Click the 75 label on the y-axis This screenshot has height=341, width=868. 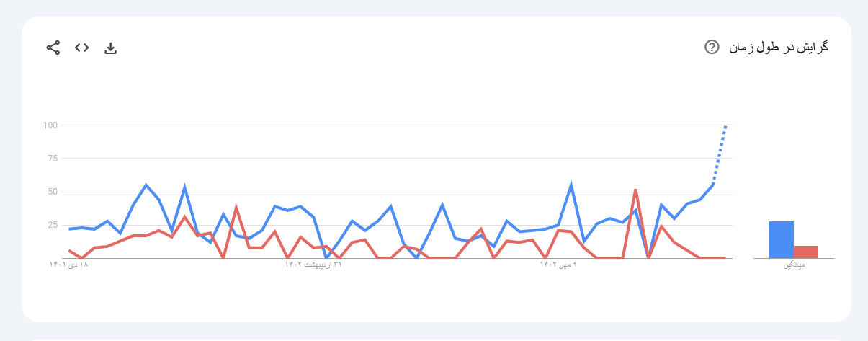[x=52, y=159]
